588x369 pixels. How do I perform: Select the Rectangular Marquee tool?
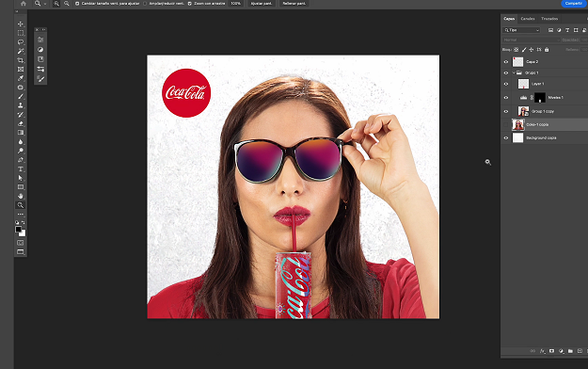(x=21, y=33)
